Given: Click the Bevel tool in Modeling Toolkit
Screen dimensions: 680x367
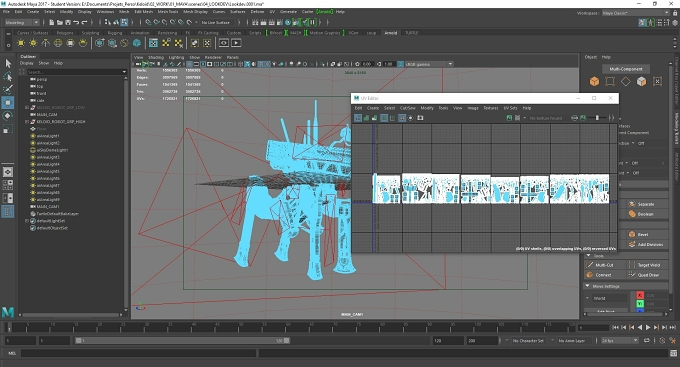Looking at the screenshot, I should point(642,234).
